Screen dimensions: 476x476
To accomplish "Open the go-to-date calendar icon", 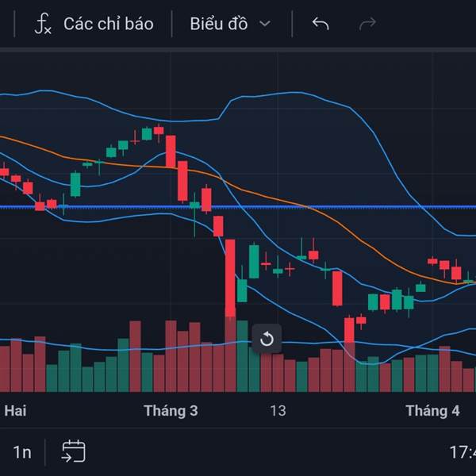I will 73,451.
